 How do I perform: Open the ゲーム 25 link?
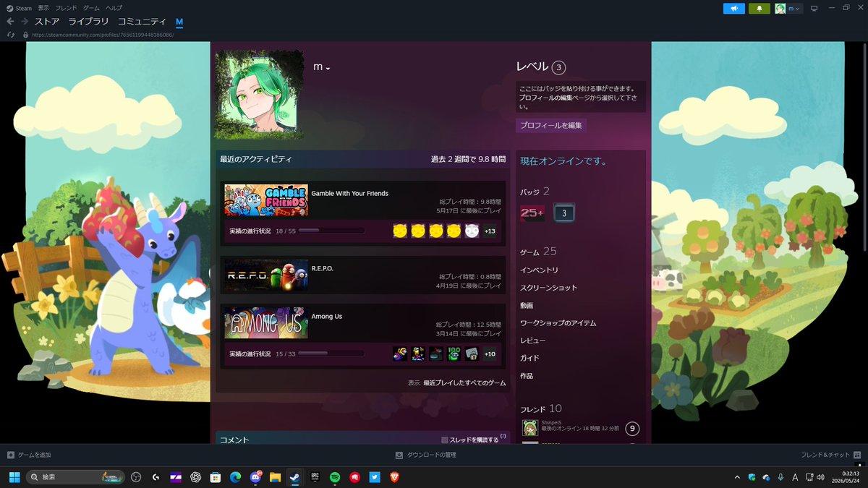pos(538,252)
